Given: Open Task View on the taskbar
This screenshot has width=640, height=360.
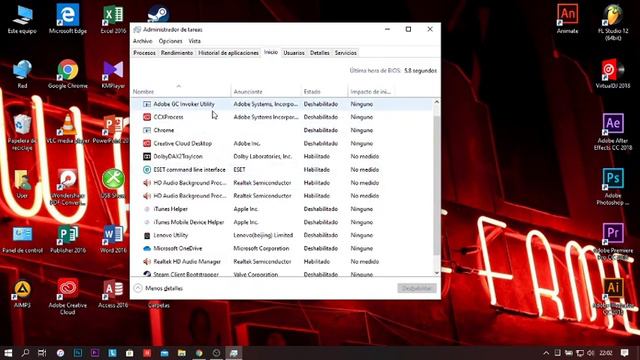Looking at the screenshot, I should pos(42,353).
